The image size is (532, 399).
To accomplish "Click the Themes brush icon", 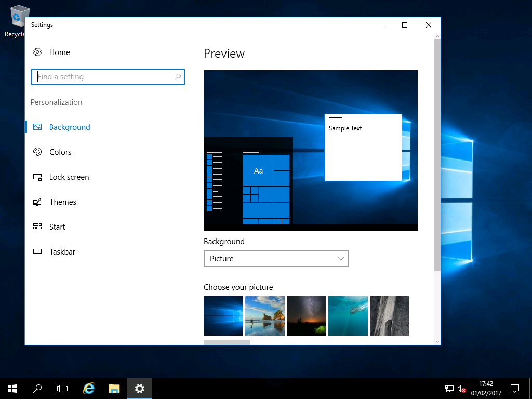I will point(37,202).
